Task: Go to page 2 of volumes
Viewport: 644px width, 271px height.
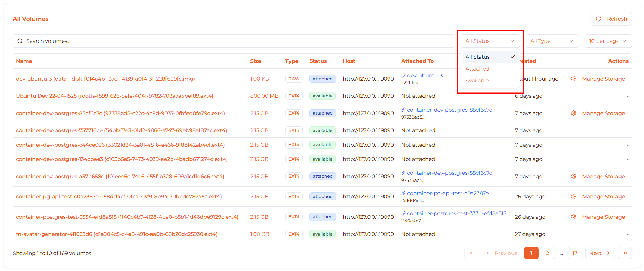Action: [547, 253]
